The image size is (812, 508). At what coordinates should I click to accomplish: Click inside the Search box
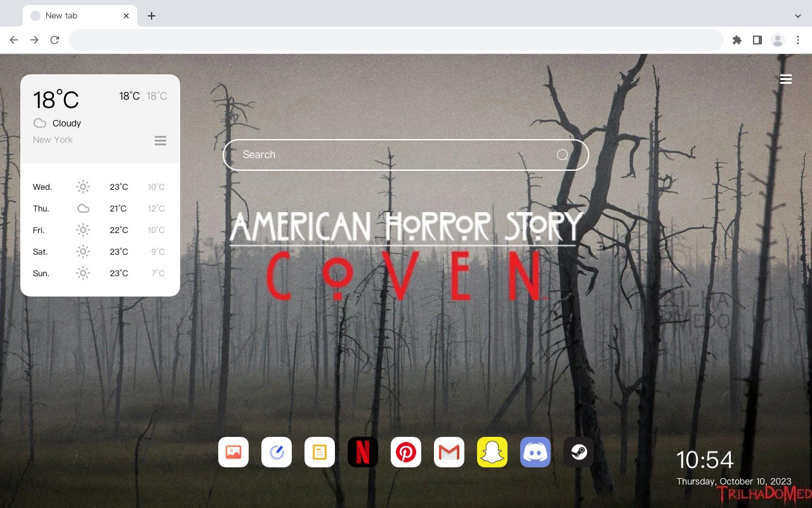406,155
